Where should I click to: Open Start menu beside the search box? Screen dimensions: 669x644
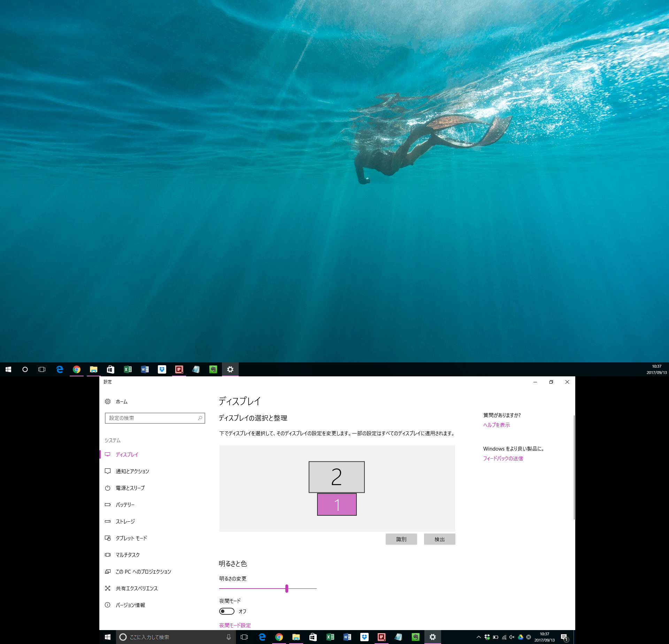(108, 637)
